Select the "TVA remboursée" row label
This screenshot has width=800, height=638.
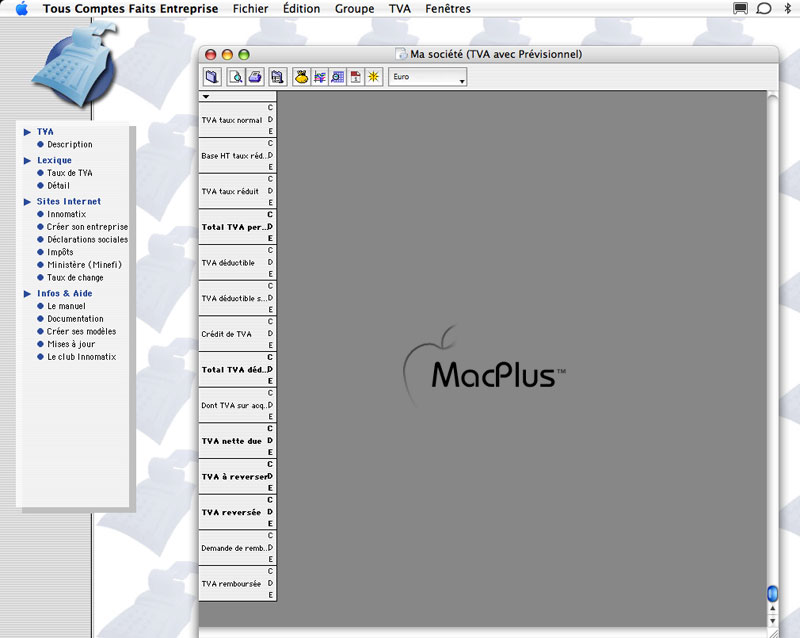231,585
